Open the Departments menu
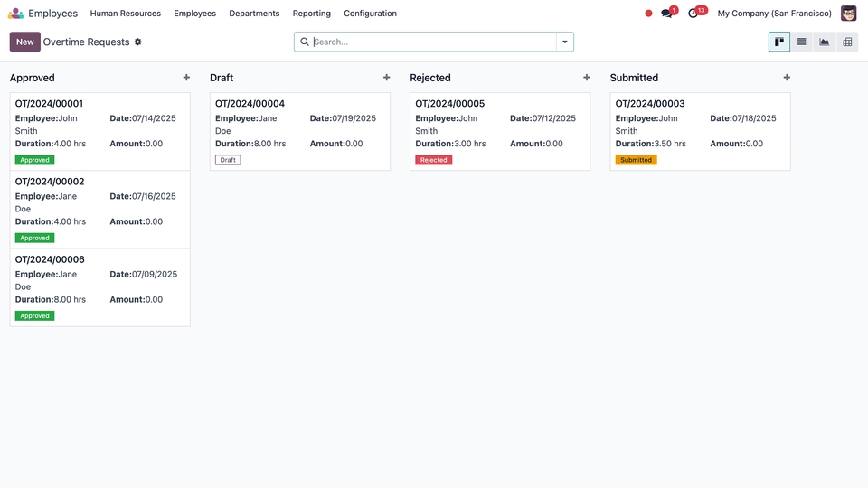 coord(254,14)
